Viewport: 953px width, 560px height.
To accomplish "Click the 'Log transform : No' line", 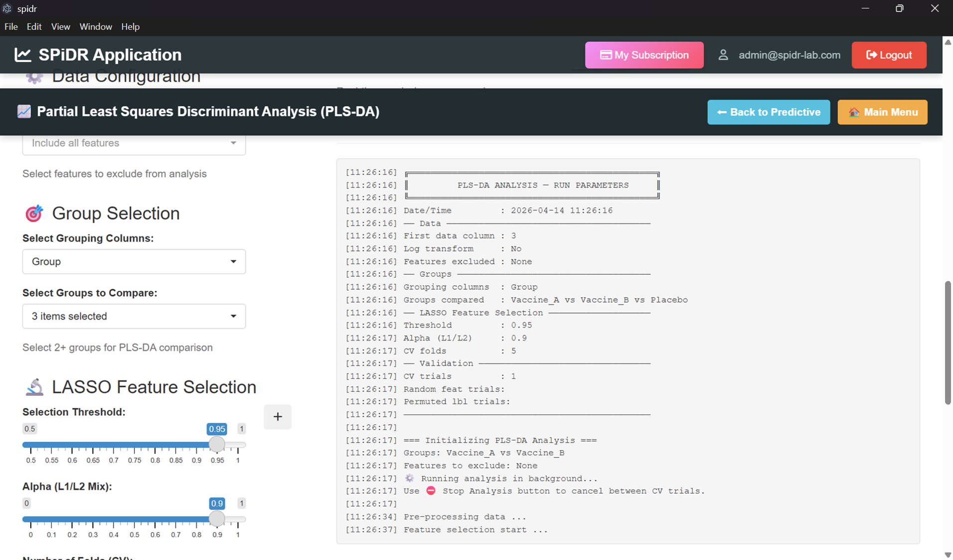I will click(x=433, y=249).
